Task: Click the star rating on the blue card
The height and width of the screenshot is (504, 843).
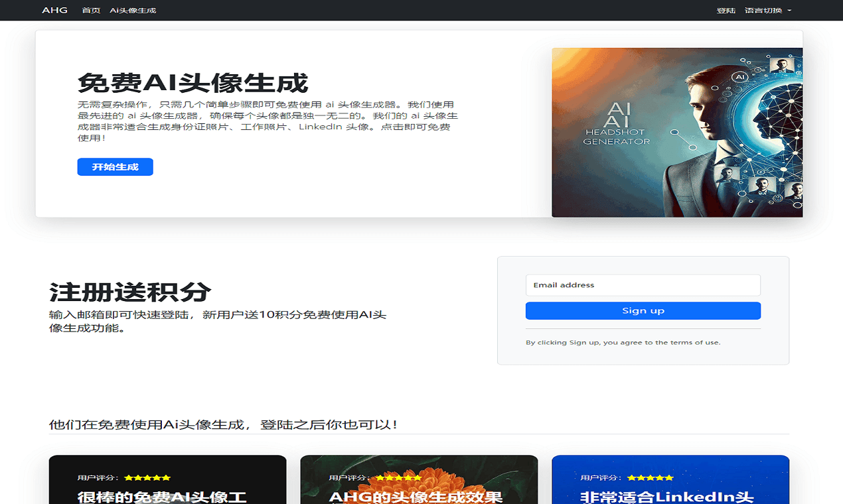Action: pos(651,477)
